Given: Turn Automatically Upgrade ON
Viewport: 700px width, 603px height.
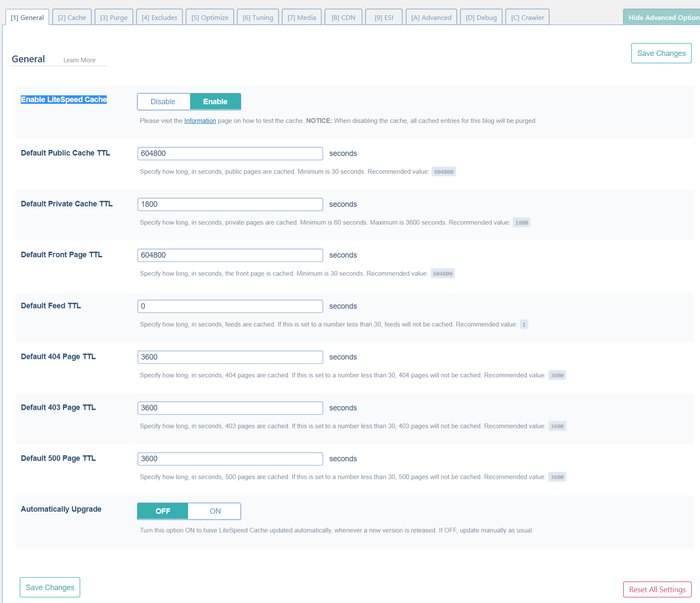Looking at the screenshot, I should click(x=215, y=511).
